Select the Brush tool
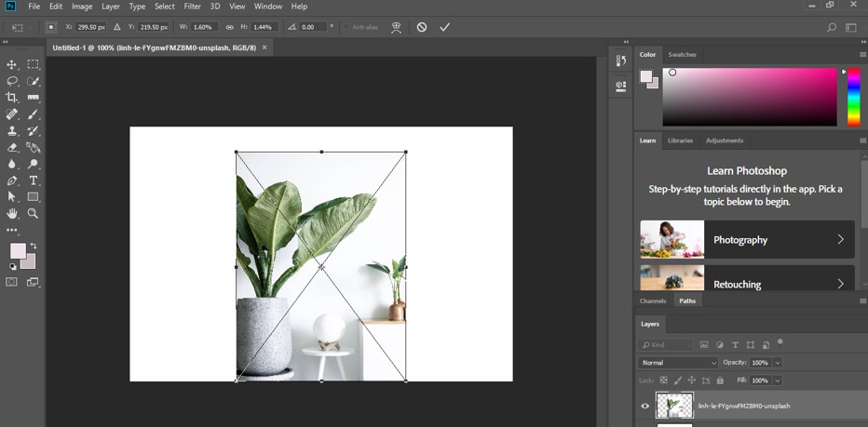 tap(34, 114)
